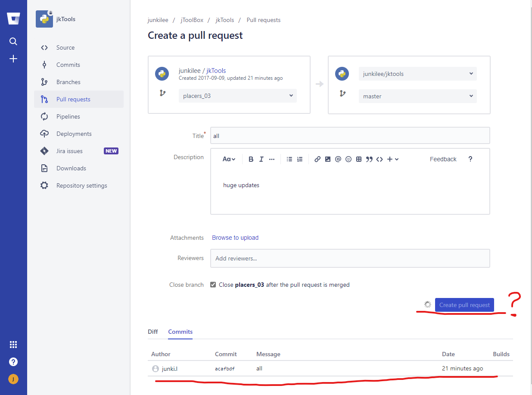This screenshot has width=532, height=395.
Task: Insert a code block using the editor toolbar
Action: [380, 159]
